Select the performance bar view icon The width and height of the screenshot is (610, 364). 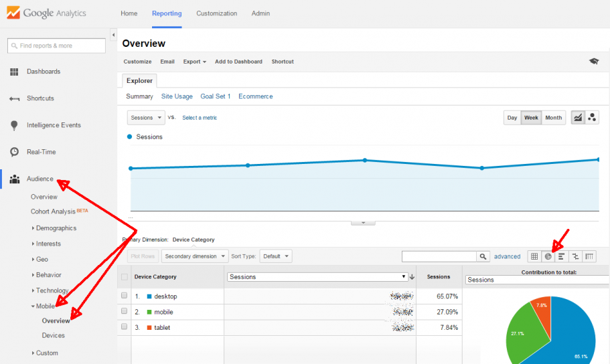(561, 256)
